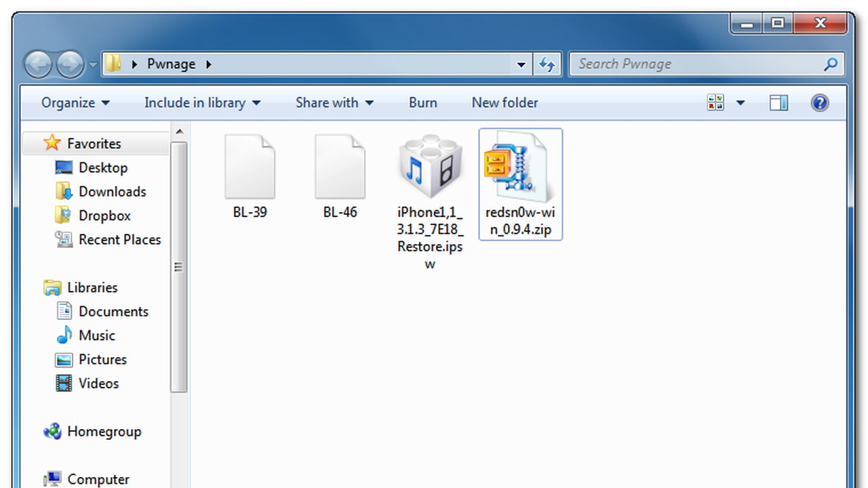Open the Share with menu
The height and width of the screenshot is (488, 868).
point(334,102)
